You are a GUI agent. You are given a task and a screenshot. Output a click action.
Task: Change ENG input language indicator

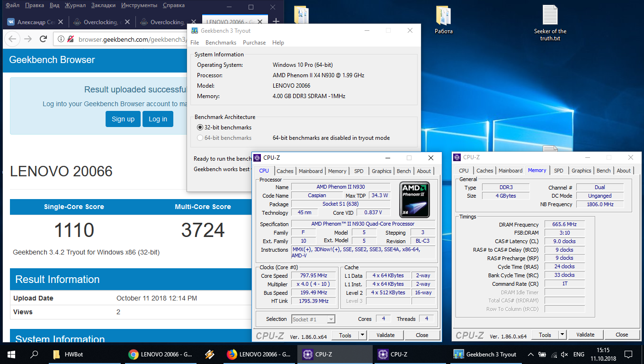(579, 354)
